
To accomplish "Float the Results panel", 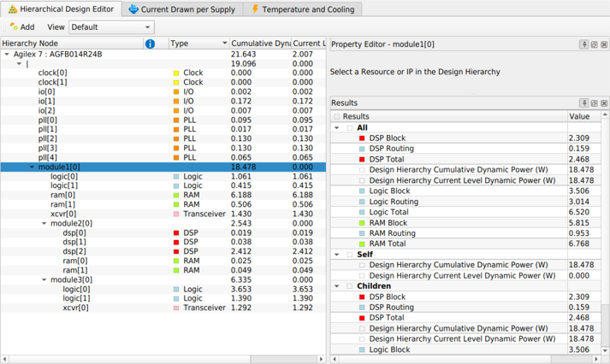I will (x=595, y=103).
